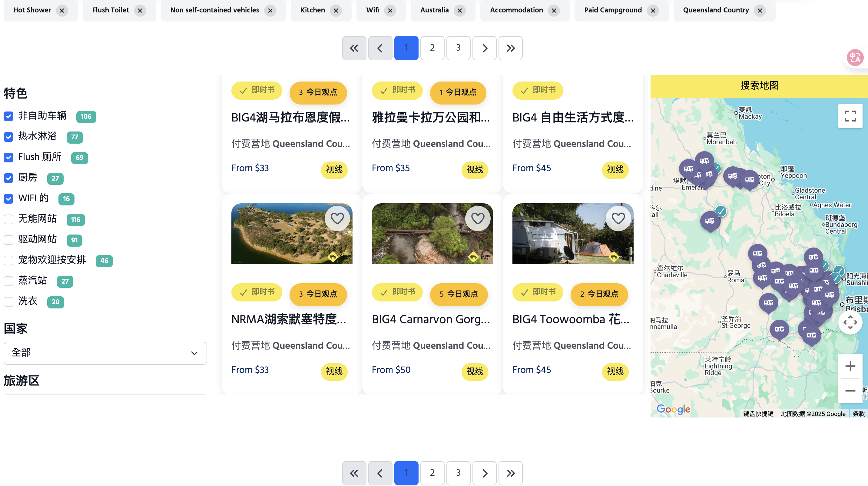Click the 5 今日观点 badge on Carnarvon Gorge
The width and height of the screenshot is (868, 486).
[x=459, y=294]
